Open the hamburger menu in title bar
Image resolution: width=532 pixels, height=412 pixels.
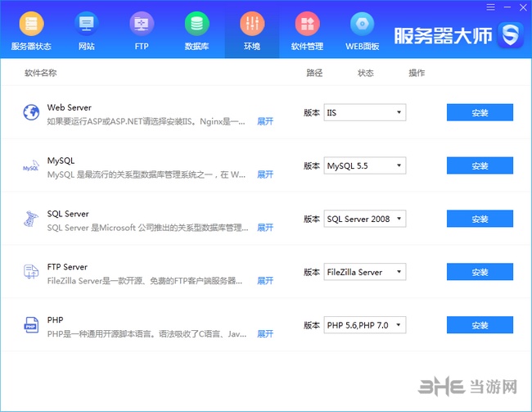[x=490, y=7]
